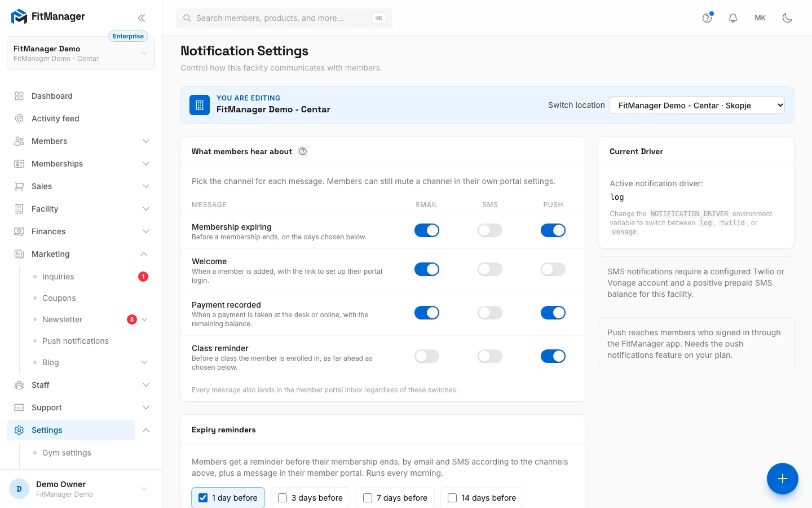
Task: Open Push notifications under Marketing
Action: click(76, 341)
